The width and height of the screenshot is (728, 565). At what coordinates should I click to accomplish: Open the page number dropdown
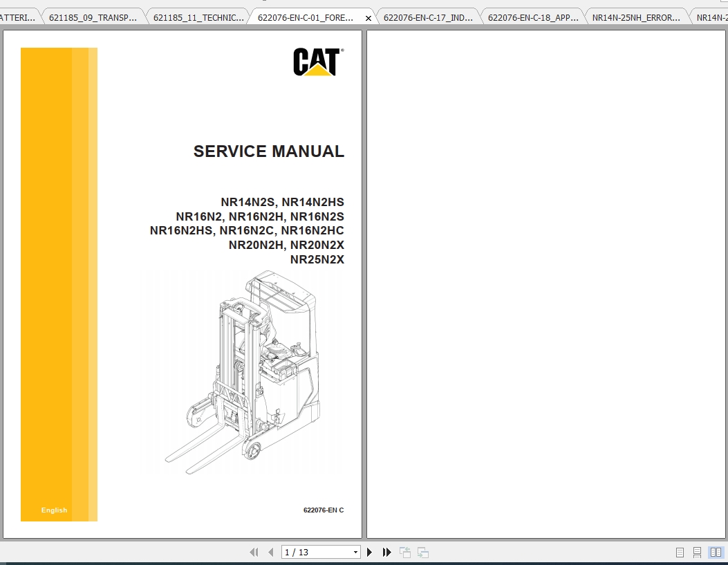355,552
